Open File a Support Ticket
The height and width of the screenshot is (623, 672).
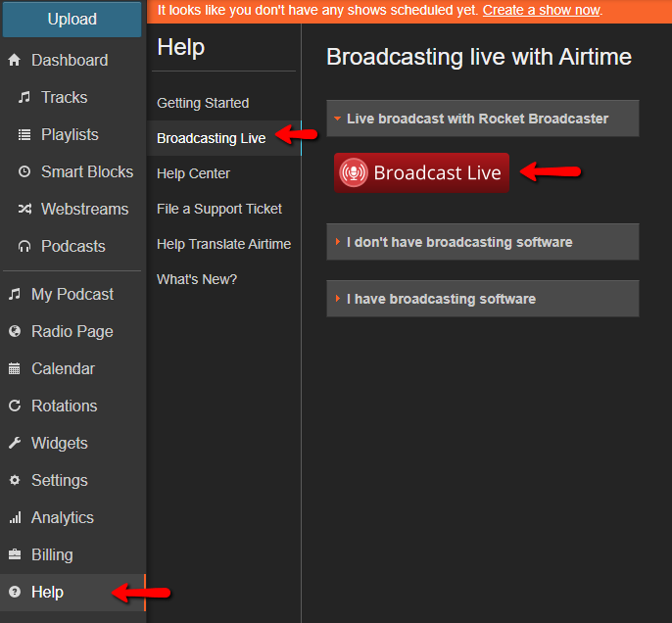[x=219, y=209]
